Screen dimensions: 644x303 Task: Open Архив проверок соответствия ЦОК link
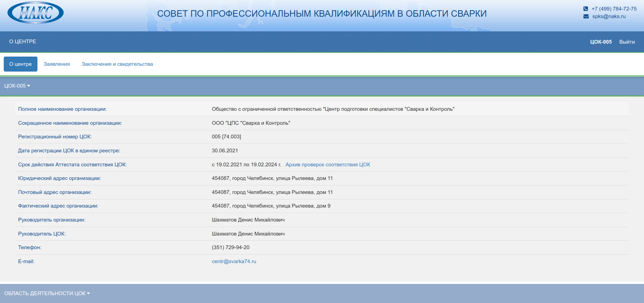pyautogui.click(x=328, y=165)
